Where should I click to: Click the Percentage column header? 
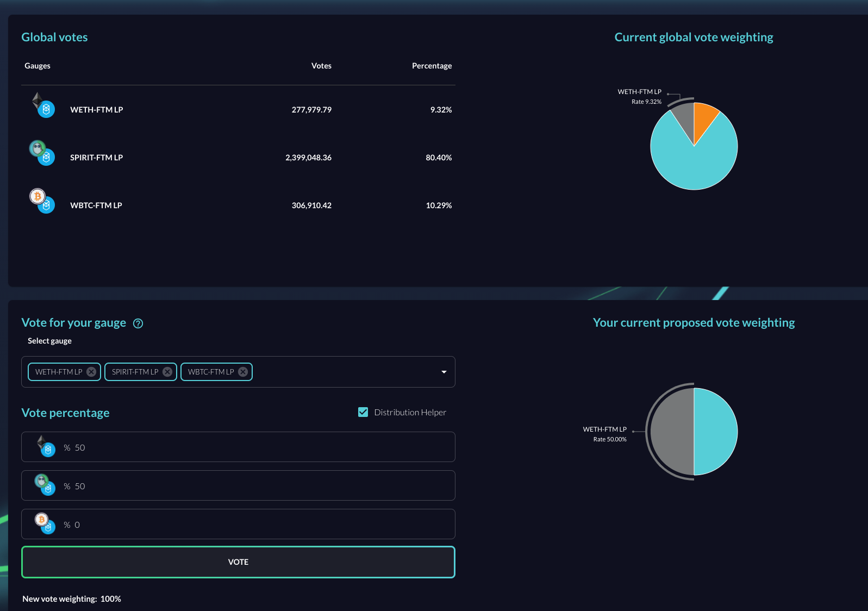(x=432, y=66)
